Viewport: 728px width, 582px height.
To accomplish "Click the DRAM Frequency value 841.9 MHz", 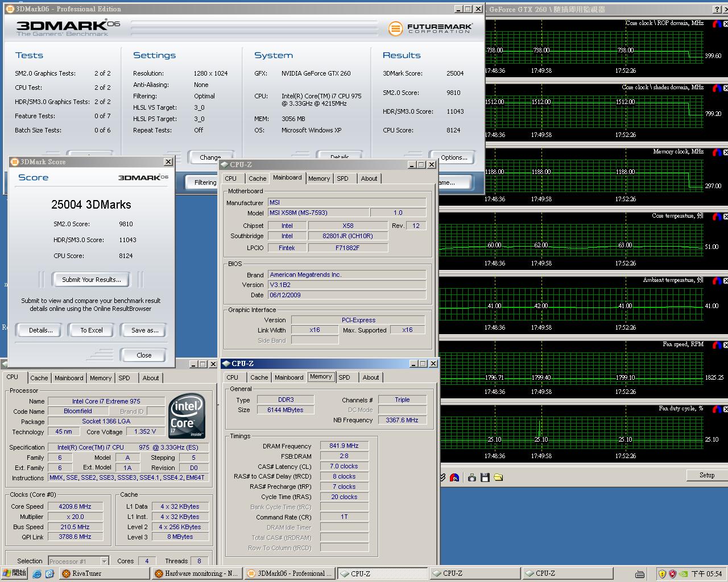I will [344, 446].
